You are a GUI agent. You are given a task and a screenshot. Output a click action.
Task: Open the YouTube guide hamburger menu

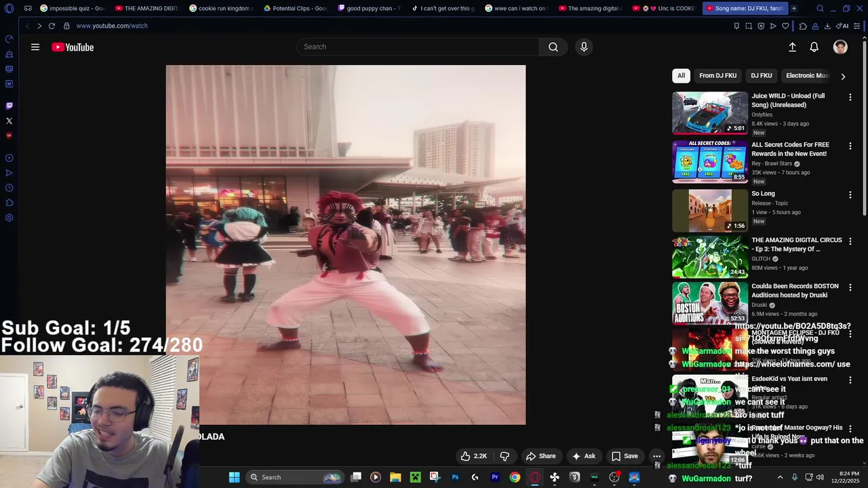[x=35, y=47]
